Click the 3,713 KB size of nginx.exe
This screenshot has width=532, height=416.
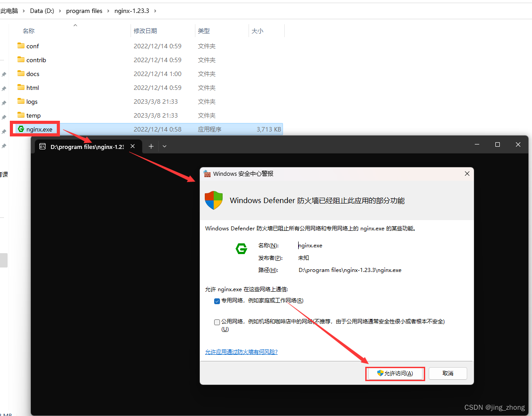(x=269, y=129)
